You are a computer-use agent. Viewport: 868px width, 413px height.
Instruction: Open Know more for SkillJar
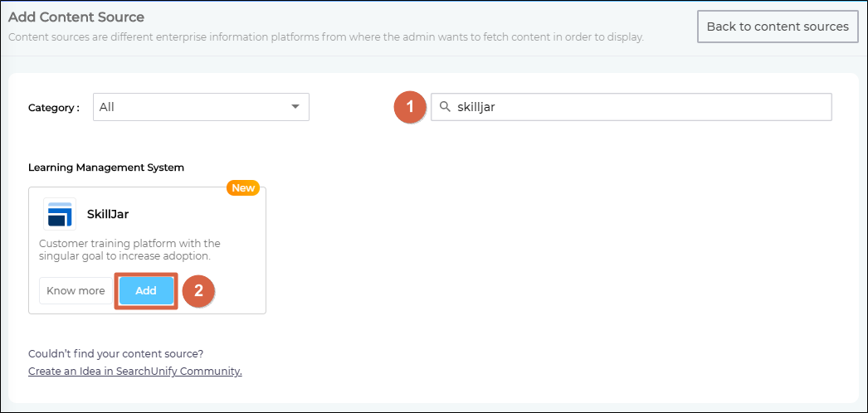click(76, 291)
